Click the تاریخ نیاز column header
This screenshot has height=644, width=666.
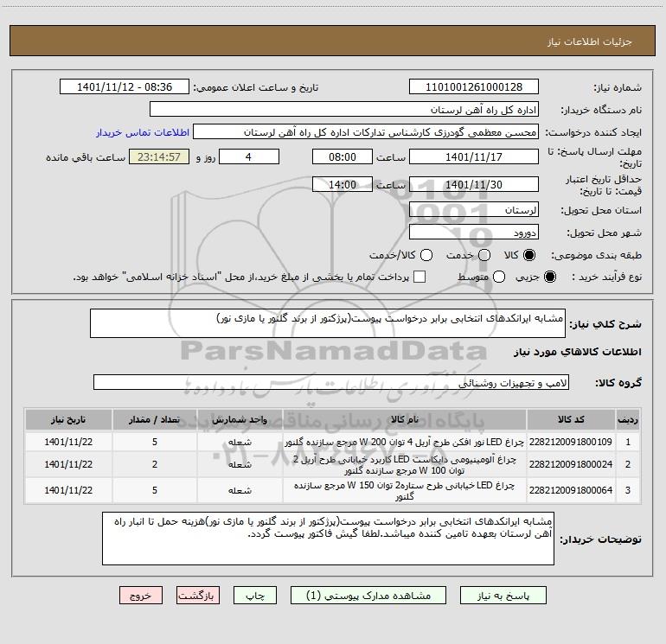[68, 420]
